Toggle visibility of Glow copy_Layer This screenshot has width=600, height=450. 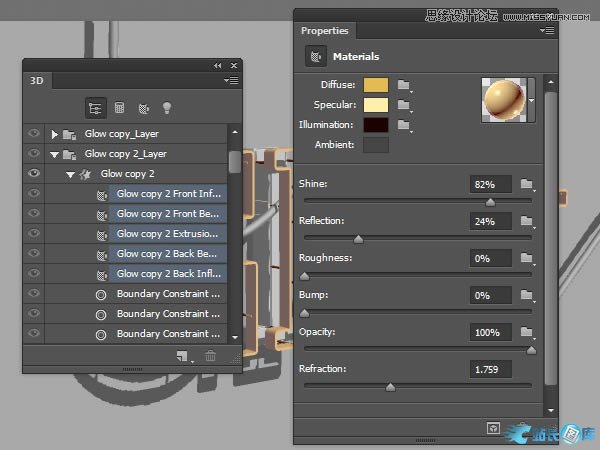click(34, 134)
